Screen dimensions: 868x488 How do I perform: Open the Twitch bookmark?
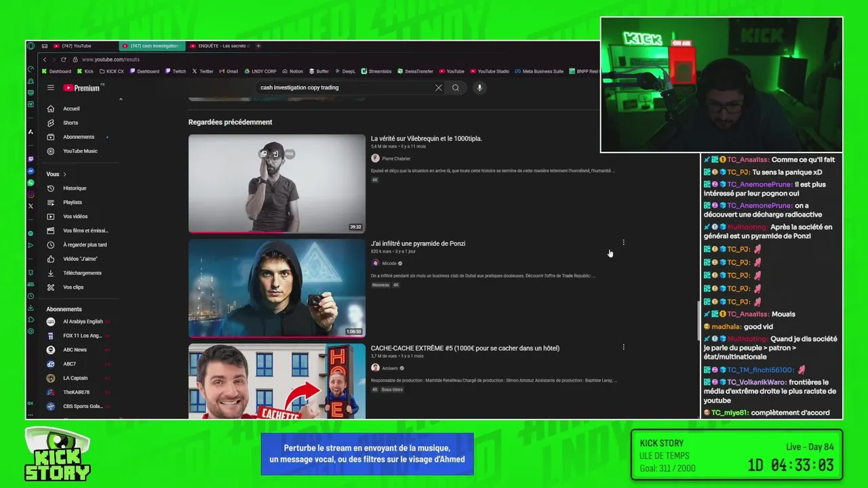tap(175, 71)
